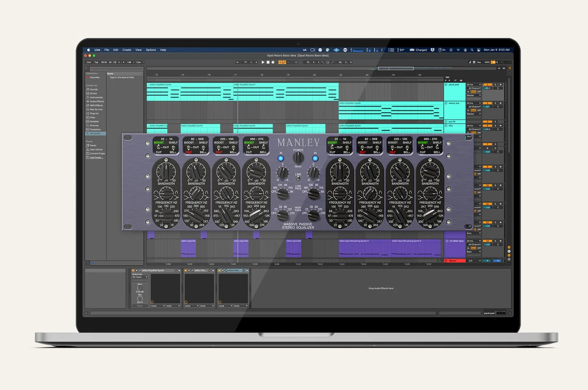
Task: Click the Key map mode button
Action: click(479, 62)
